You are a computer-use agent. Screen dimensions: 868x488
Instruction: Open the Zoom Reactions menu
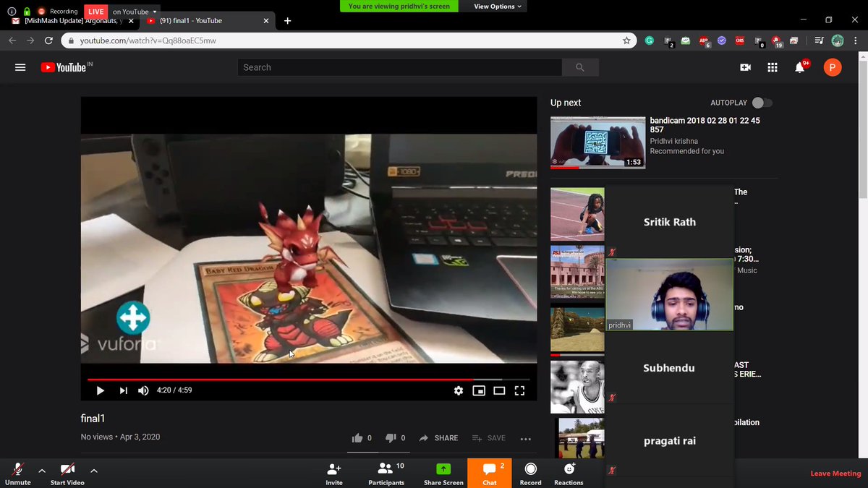[569, 474]
